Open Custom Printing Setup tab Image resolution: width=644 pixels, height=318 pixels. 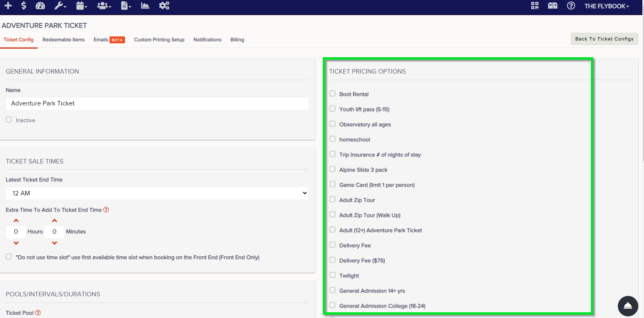[159, 40]
